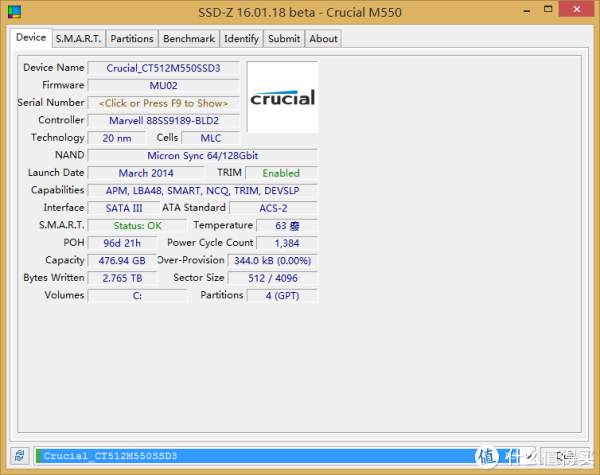
Task: Open the Partitions tab
Action: point(132,39)
